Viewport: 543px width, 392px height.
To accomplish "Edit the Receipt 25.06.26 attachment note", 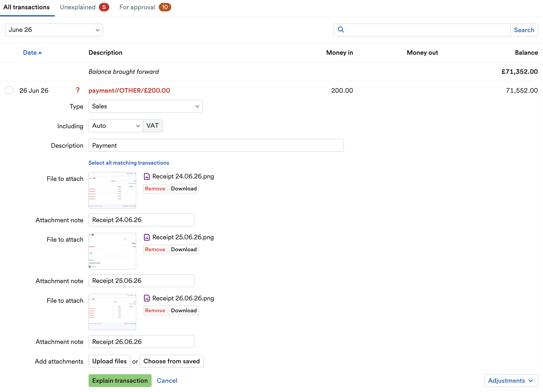I will tap(141, 281).
